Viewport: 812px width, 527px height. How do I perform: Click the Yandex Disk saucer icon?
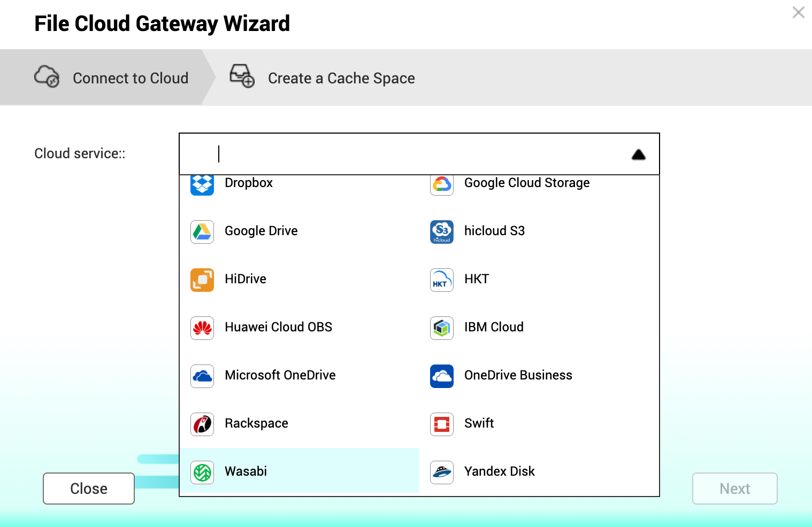click(x=442, y=472)
